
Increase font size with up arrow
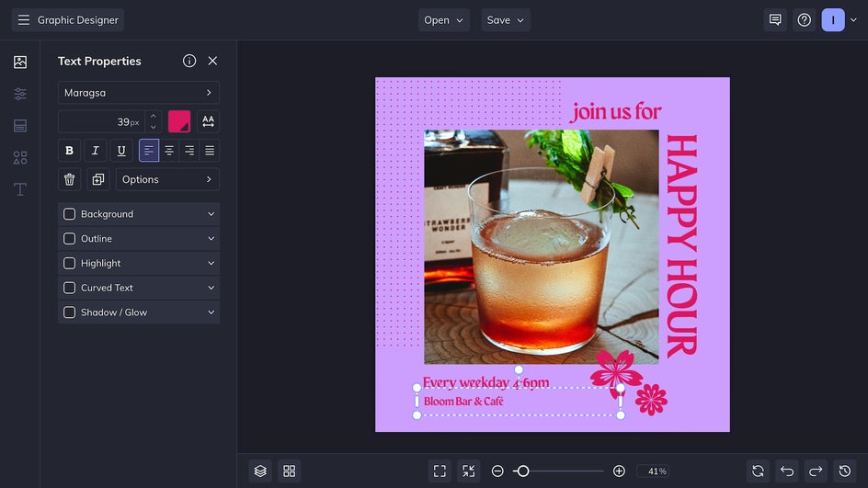point(154,116)
